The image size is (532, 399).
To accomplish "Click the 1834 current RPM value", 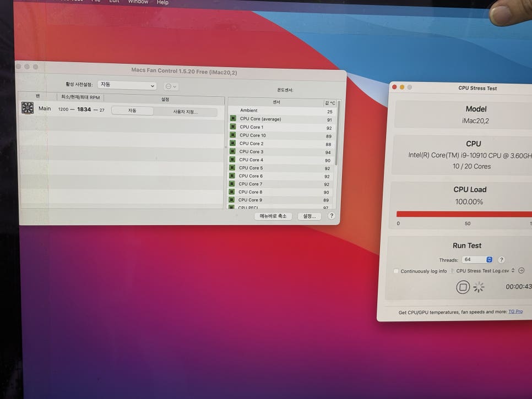I will pyautogui.click(x=84, y=109).
